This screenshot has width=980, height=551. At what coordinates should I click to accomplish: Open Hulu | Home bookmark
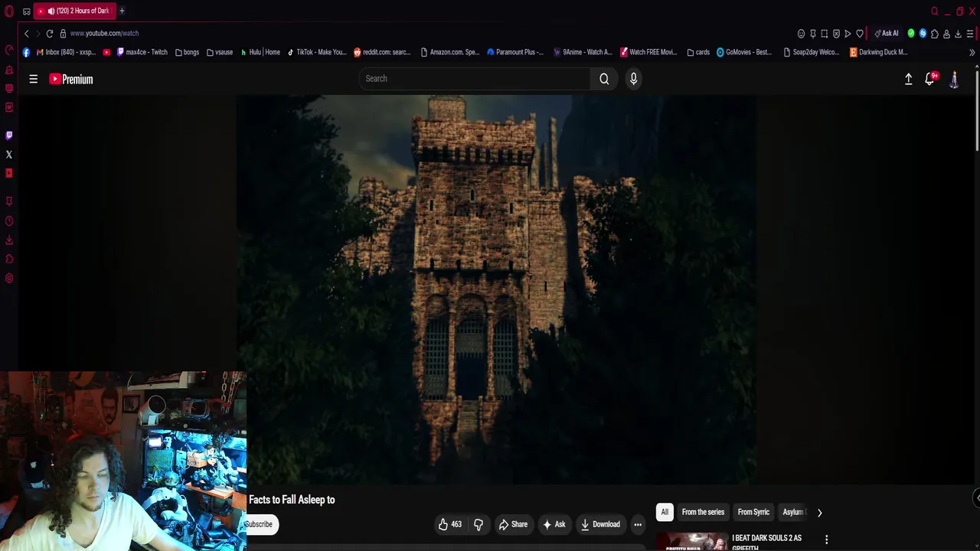click(260, 52)
